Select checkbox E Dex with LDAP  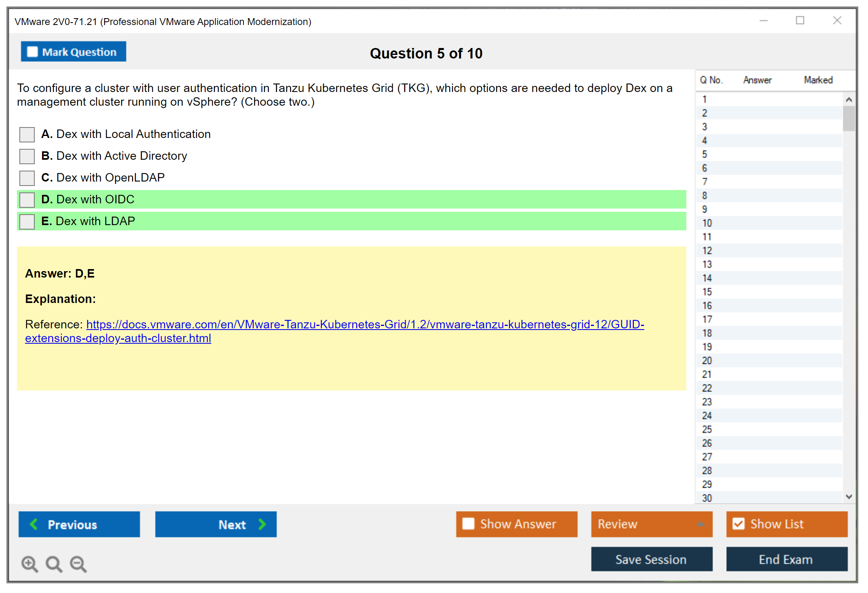27,221
